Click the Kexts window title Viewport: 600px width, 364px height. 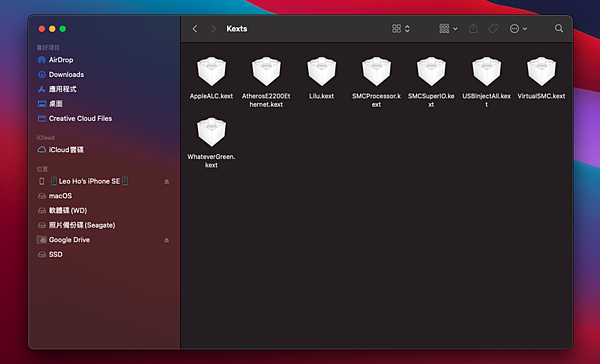pos(236,29)
